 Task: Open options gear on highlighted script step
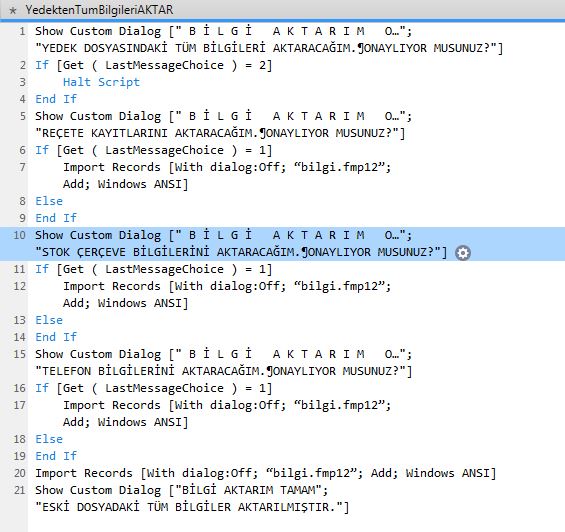point(463,253)
